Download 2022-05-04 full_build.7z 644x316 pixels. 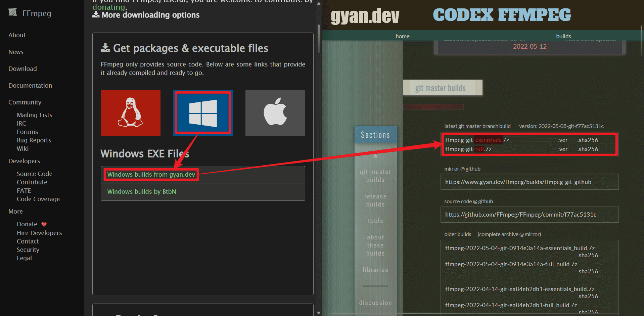pos(511,264)
